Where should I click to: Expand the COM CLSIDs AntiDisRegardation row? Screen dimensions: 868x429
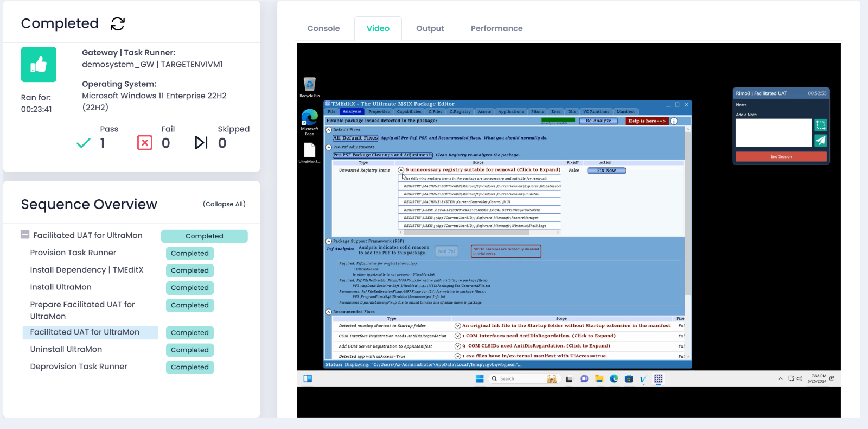click(x=457, y=346)
